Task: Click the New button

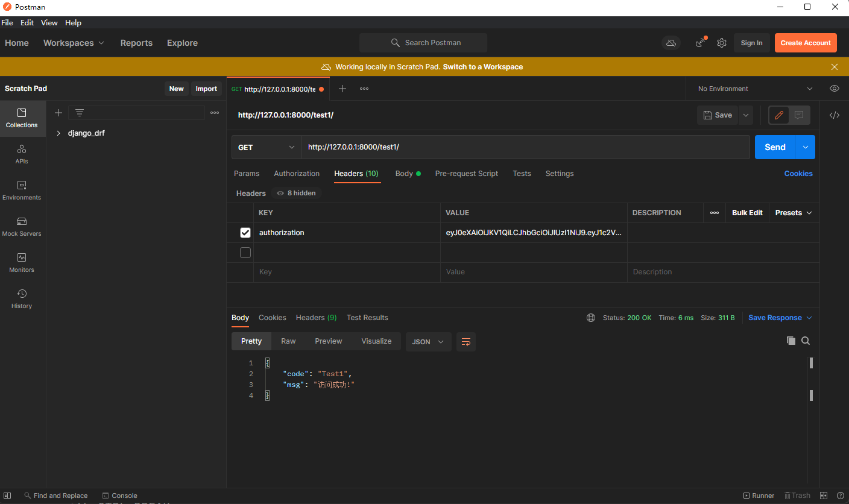Action: tap(177, 89)
